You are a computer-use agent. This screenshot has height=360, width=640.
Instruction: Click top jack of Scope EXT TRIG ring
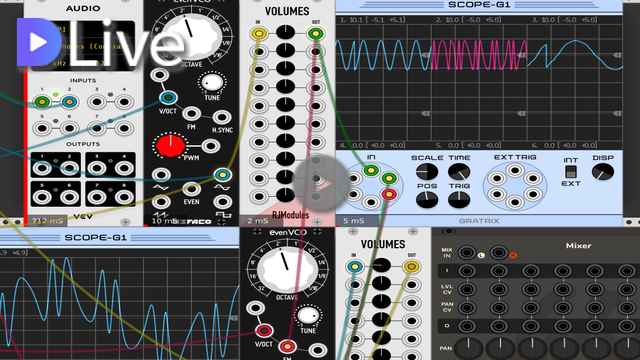515,170
